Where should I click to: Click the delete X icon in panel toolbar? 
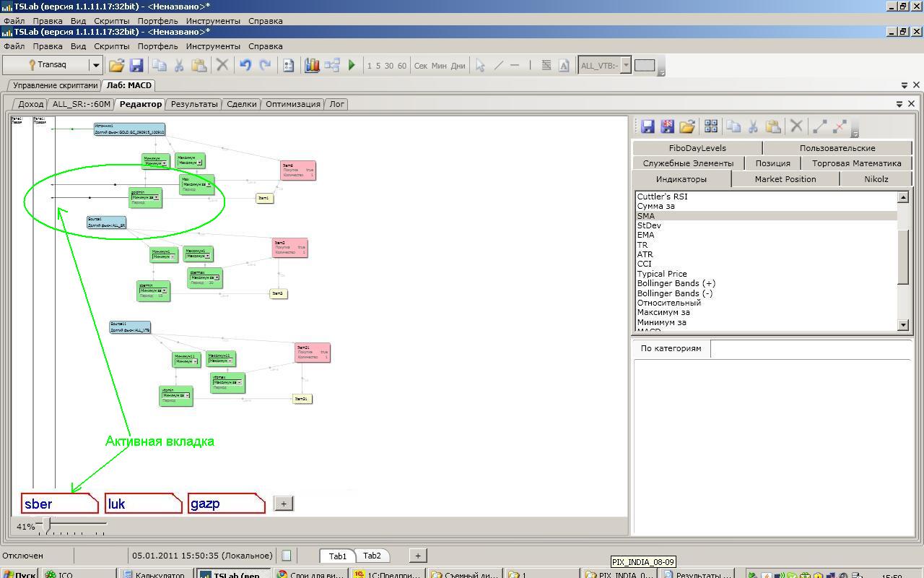pos(796,126)
